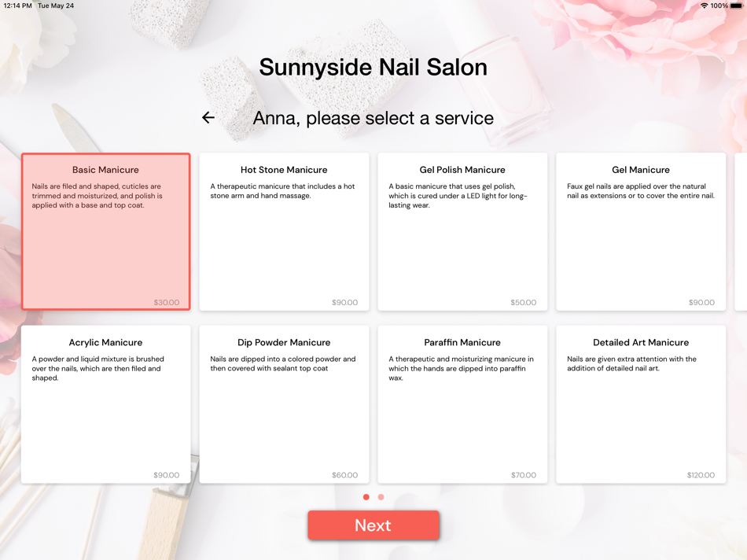747x560 pixels.
Task: Click the 100% battery percentage text
Action: coord(719,6)
